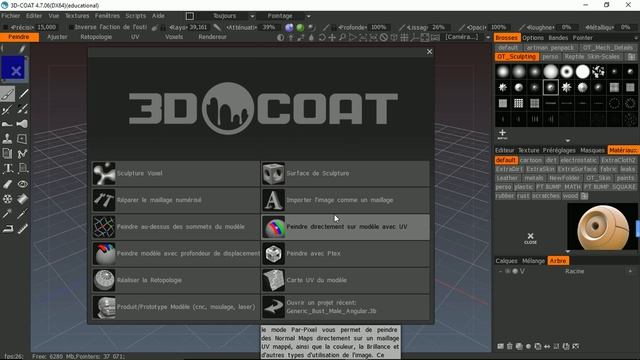Image resolution: width=640 pixels, height=360 pixels.
Task: Open the Options tab in brushes panel
Action: point(533,38)
